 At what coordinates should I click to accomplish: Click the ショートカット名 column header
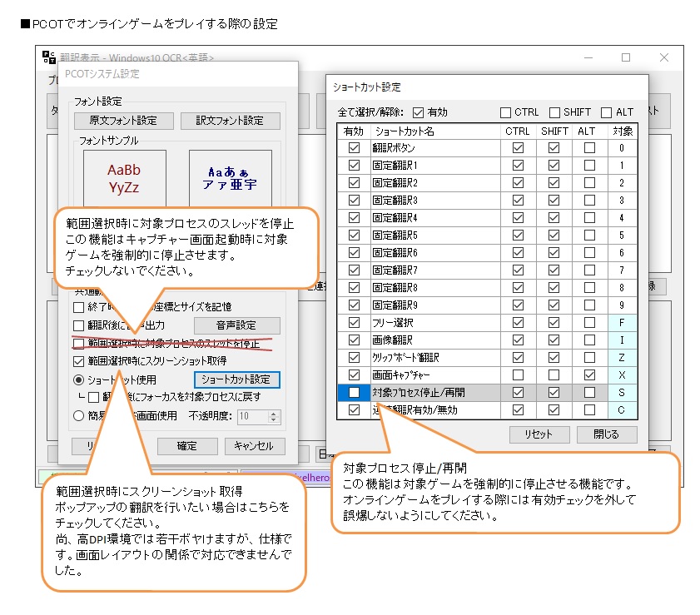pyautogui.click(x=435, y=131)
